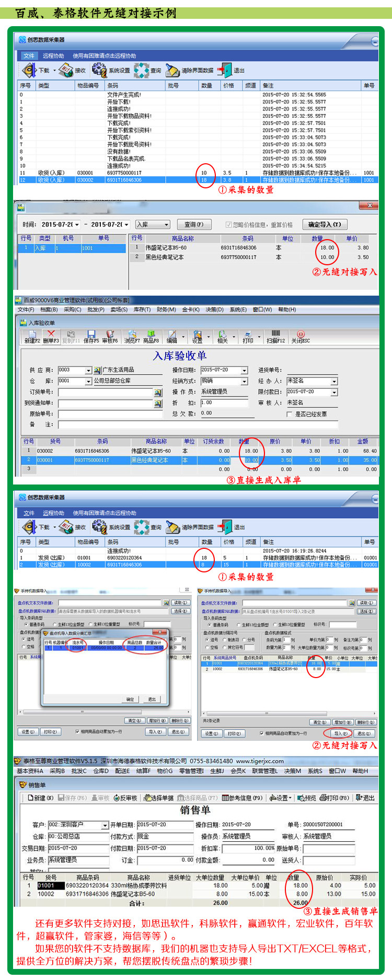Screen dimensions: 392x980
Task: Toggle 是否已经发票 checkbox
Action: [x=290, y=414]
